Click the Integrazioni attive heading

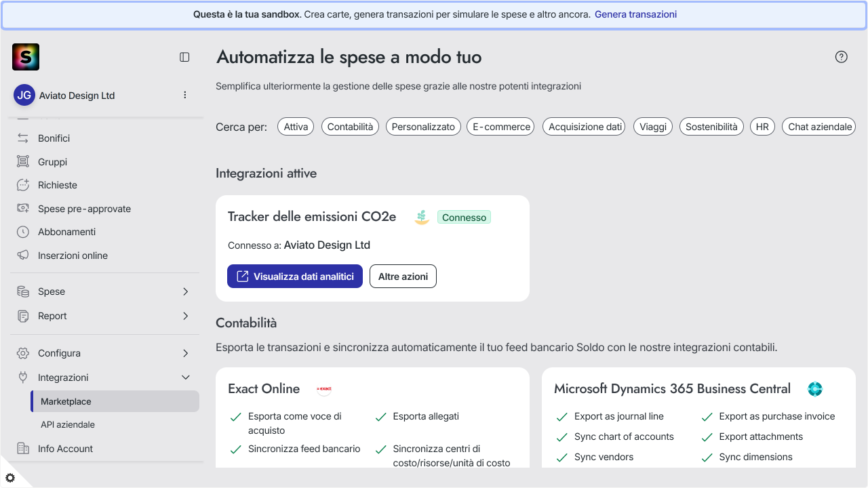coord(266,174)
